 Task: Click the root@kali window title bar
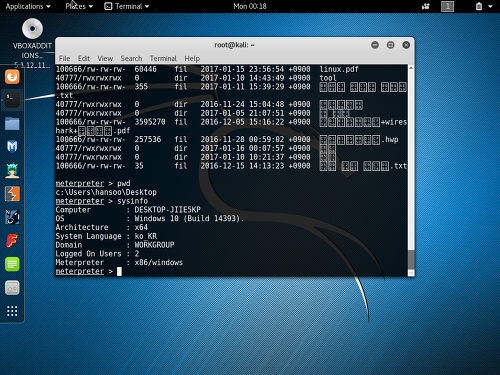pos(235,45)
